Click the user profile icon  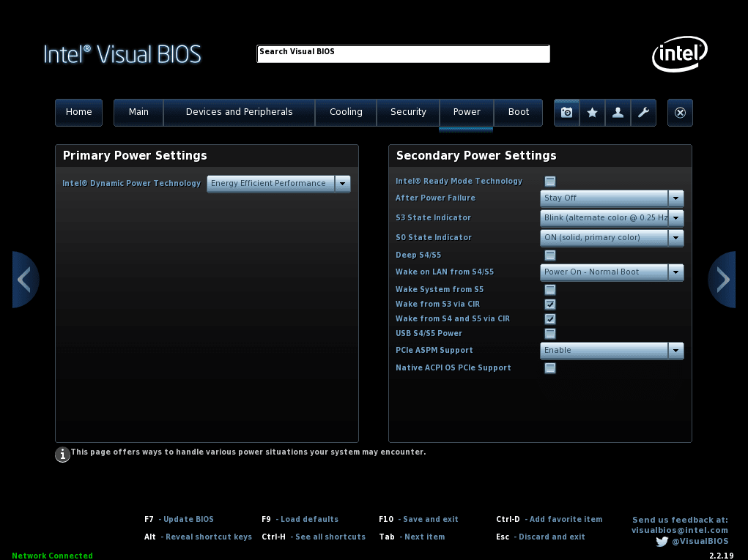618,113
